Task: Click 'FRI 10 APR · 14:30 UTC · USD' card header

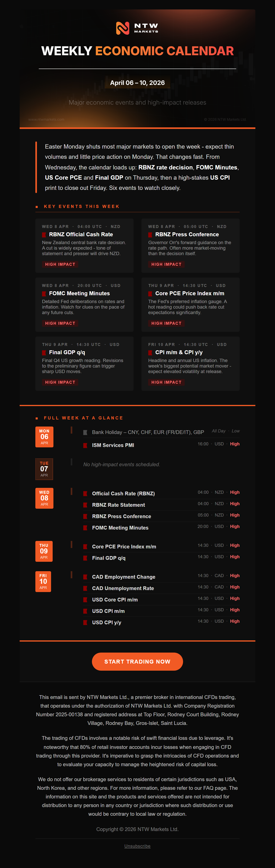Action: [187, 345]
